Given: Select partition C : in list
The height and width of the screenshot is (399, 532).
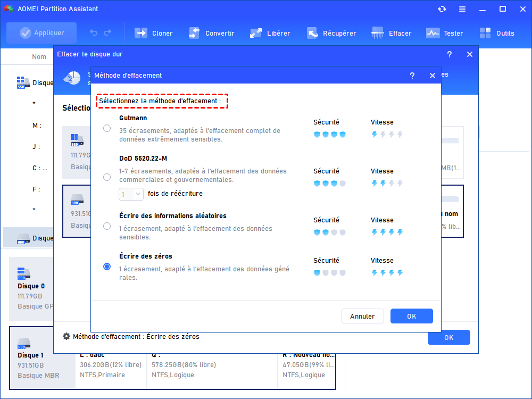Looking at the screenshot, I should [40, 168].
